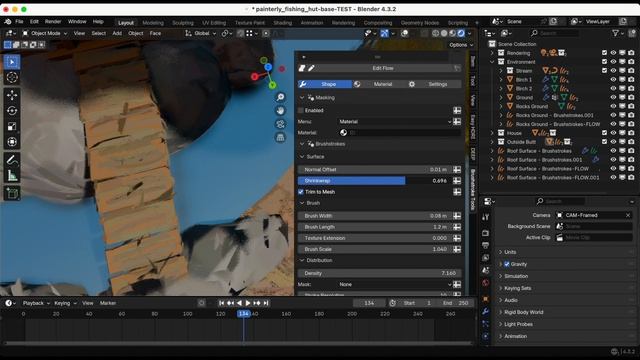Open the Menu Material dropdown
The height and width of the screenshot is (360, 640).
(x=395, y=122)
